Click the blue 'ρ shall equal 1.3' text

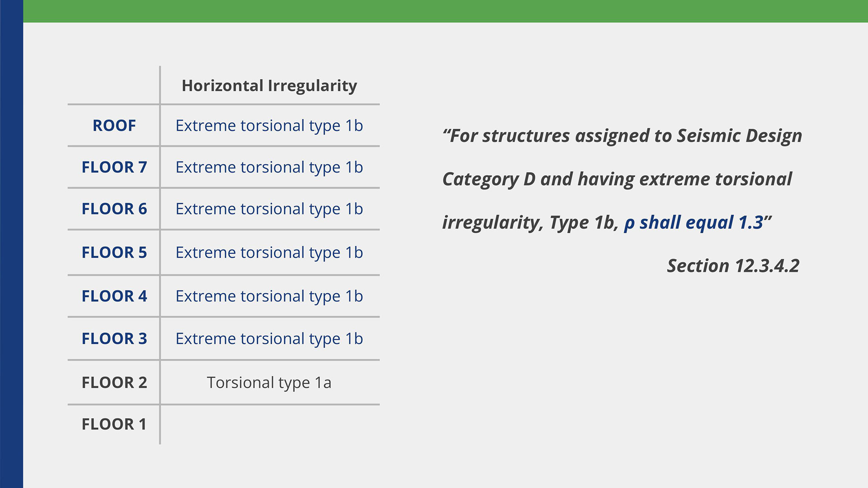coord(694,223)
